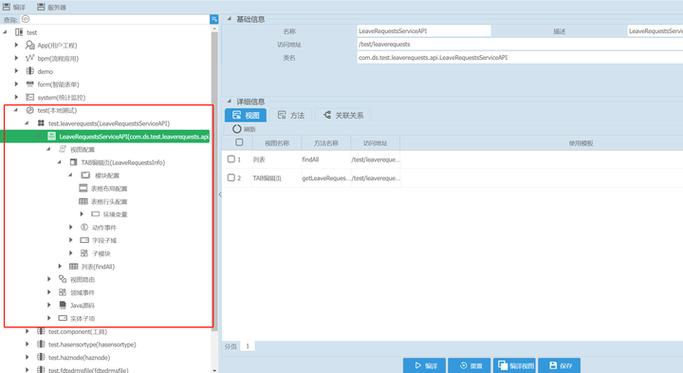Click the LeaveRequestsServiceAPI node icon
Screen dimensions: 683x373
point(51,136)
